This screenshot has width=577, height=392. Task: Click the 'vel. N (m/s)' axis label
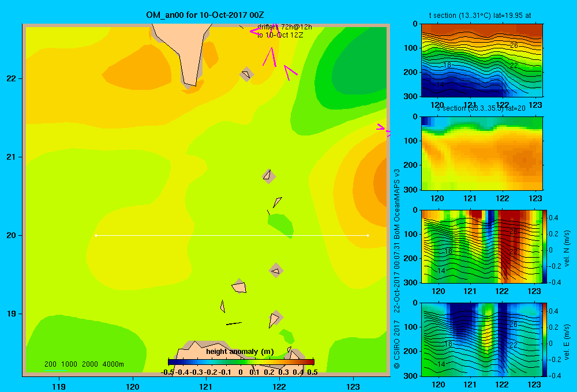(x=567, y=248)
